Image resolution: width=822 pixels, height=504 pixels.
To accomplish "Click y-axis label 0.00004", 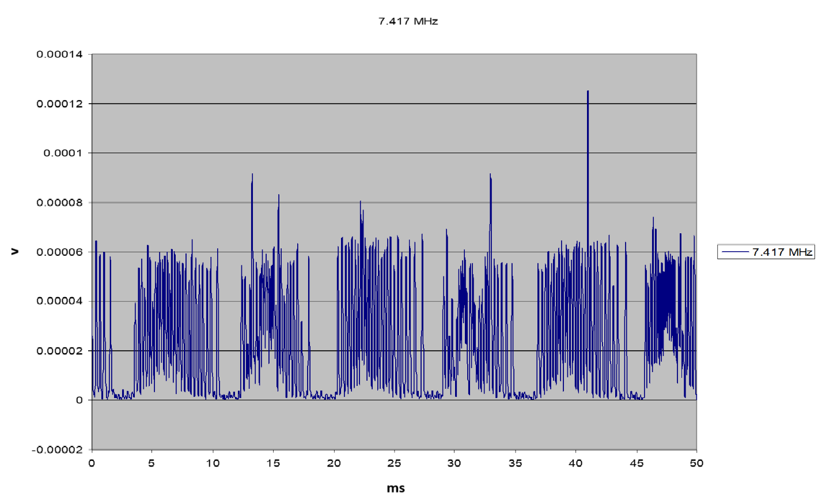I will 59,301.
